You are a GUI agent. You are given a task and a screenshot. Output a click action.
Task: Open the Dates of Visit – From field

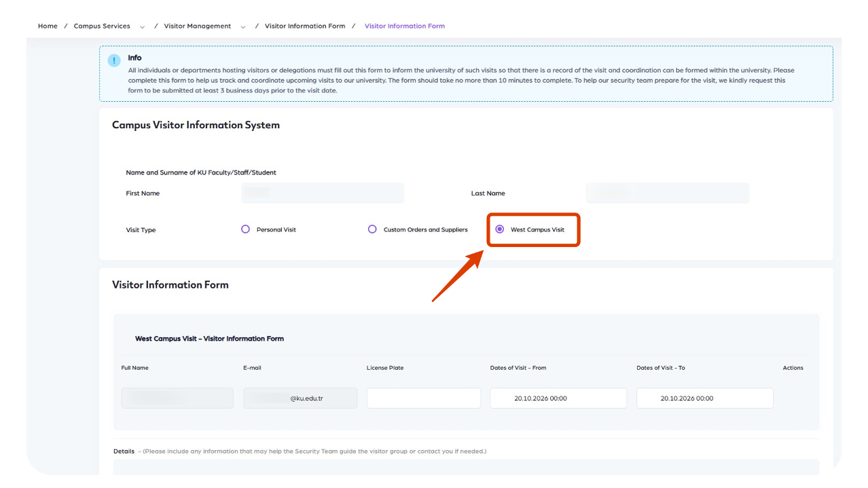pyautogui.click(x=558, y=398)
